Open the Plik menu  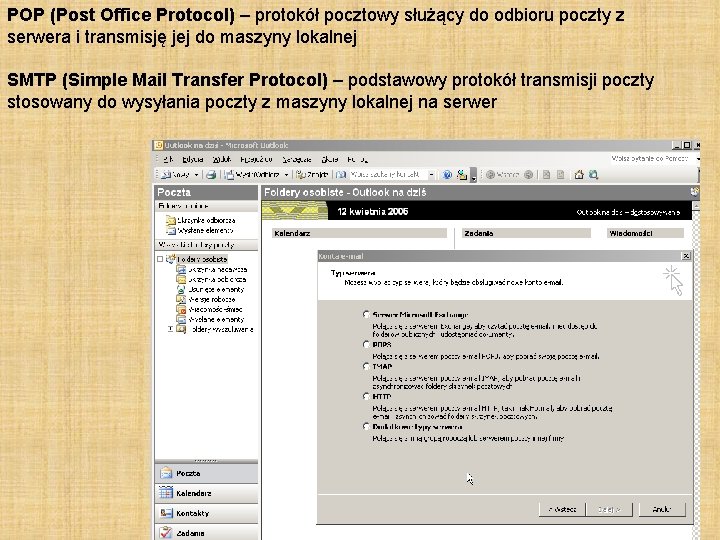click(168, 159)
